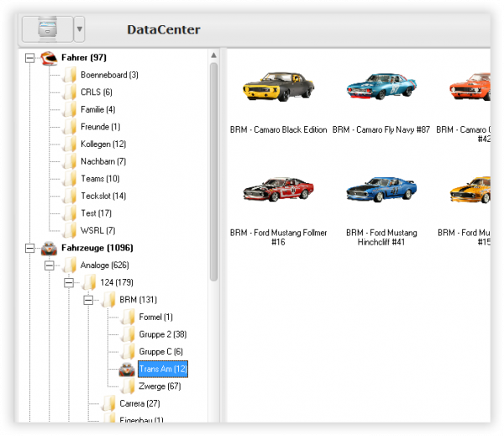Click the Fahrer helmet icon
Image resolution: width=504 pixels, height=436 pixels.
(49, 58)
